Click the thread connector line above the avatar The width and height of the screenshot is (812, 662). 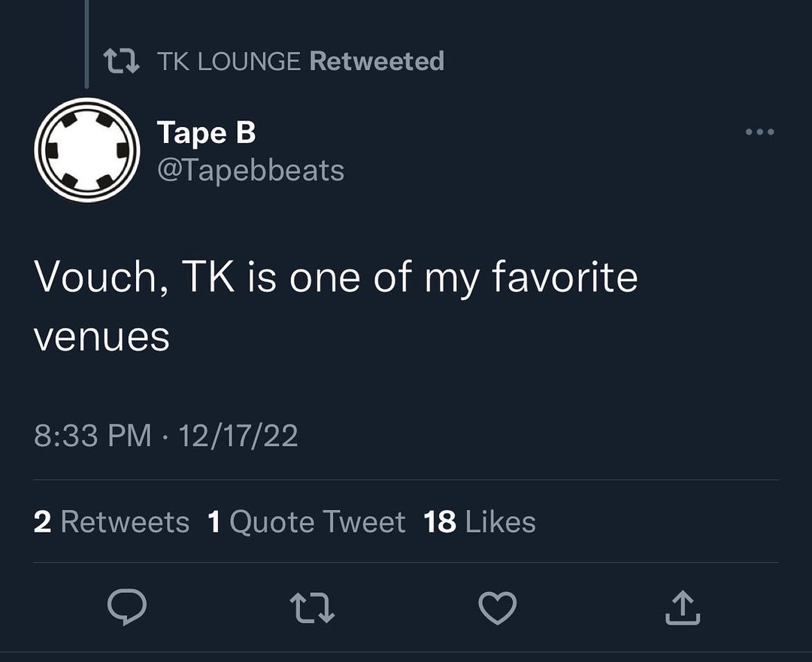86,41
